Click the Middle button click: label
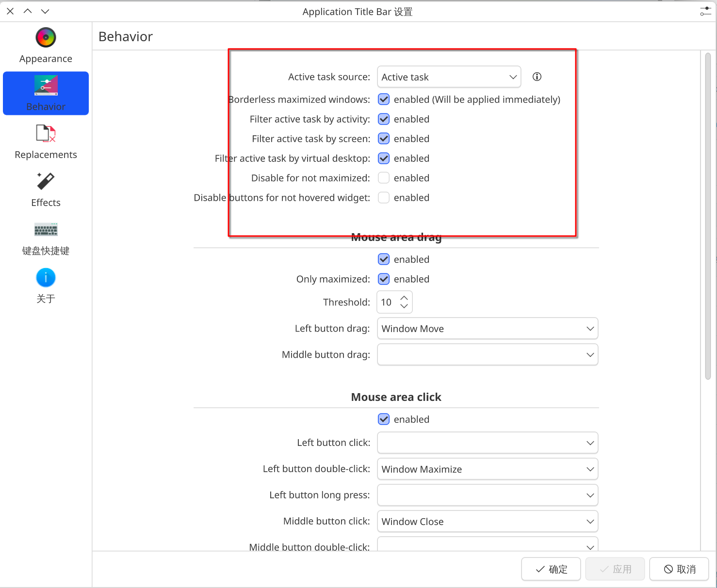Viewport: 717px width, 588px height. point(326,521)
